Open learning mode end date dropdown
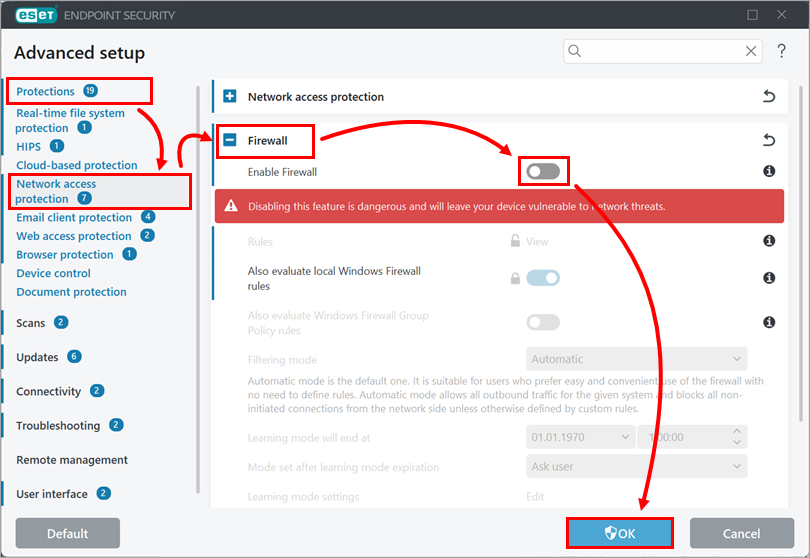The width and height of the screenshot is (810, 558). coord(581,437)
